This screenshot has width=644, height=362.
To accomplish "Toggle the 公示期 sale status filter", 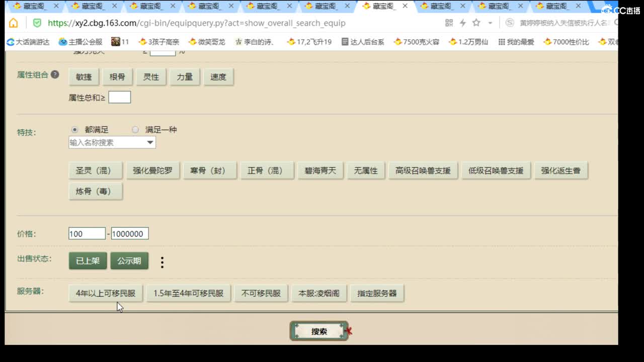I will 129,261.
